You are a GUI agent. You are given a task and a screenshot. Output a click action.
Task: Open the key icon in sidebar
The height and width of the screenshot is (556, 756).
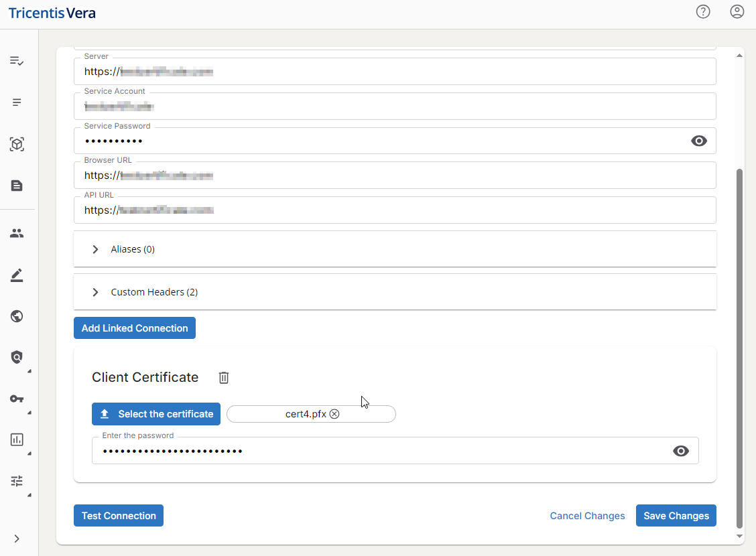pos(17,399)
